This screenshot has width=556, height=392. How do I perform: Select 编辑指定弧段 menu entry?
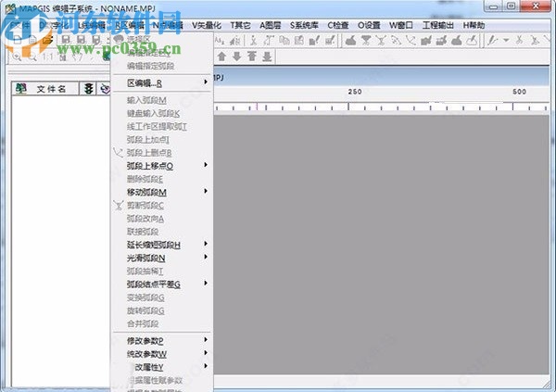click(150, 66)
